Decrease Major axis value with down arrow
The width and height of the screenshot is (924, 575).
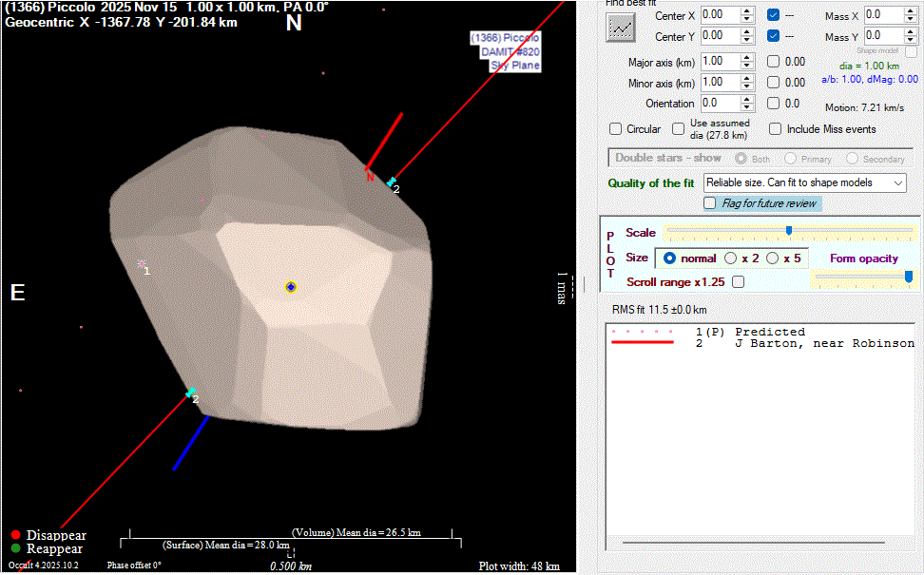(747, 66)
